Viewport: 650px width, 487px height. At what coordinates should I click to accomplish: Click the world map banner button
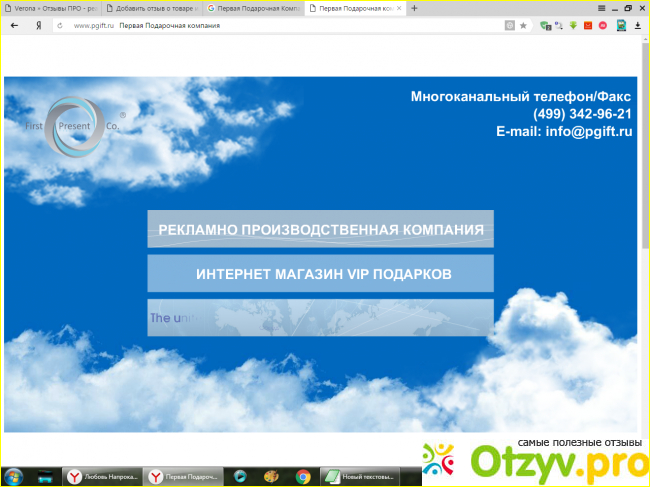point(320,318)
